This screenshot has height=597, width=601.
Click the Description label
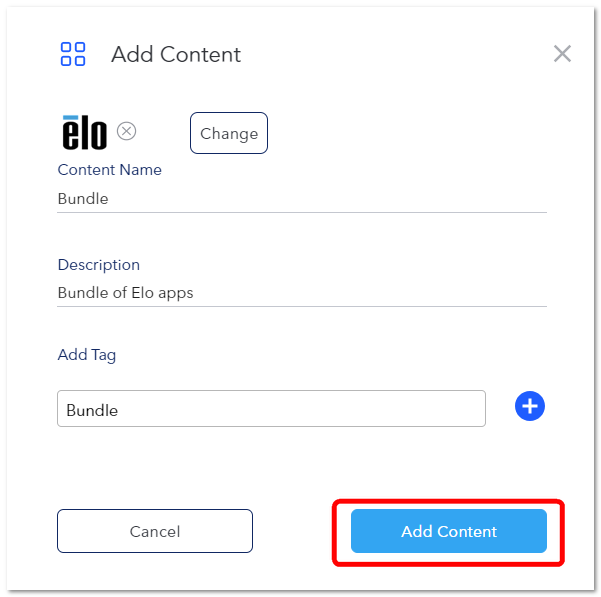[x=99, y=265]
